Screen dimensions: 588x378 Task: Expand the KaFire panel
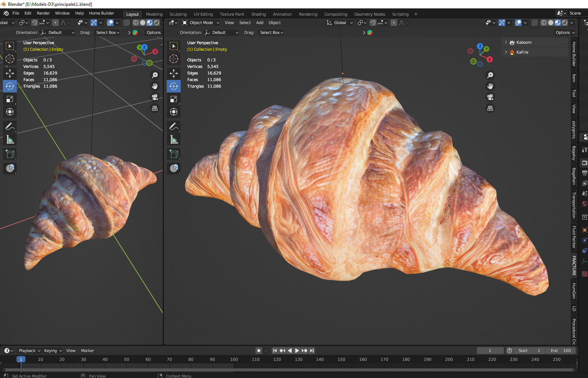tap(506, 52)
